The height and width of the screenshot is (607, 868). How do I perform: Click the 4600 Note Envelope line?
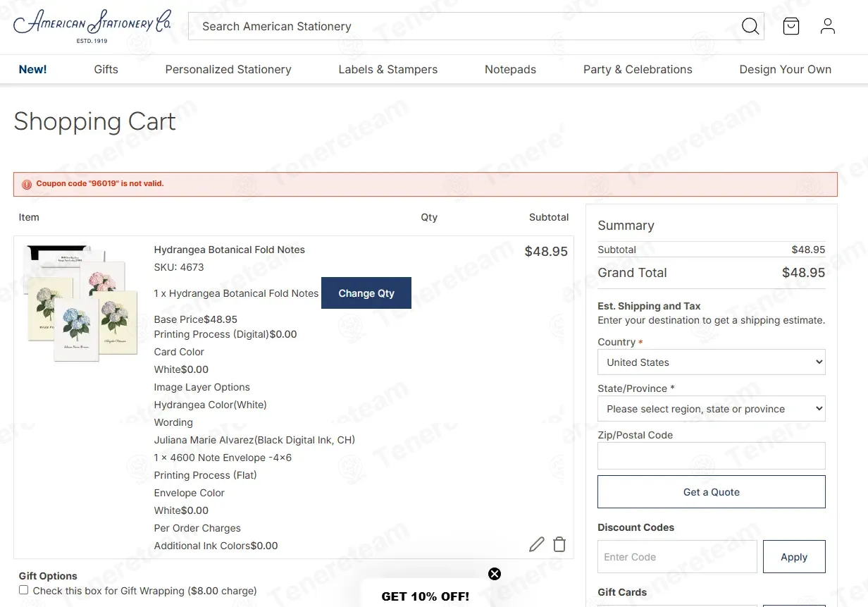tap(223, 458)
